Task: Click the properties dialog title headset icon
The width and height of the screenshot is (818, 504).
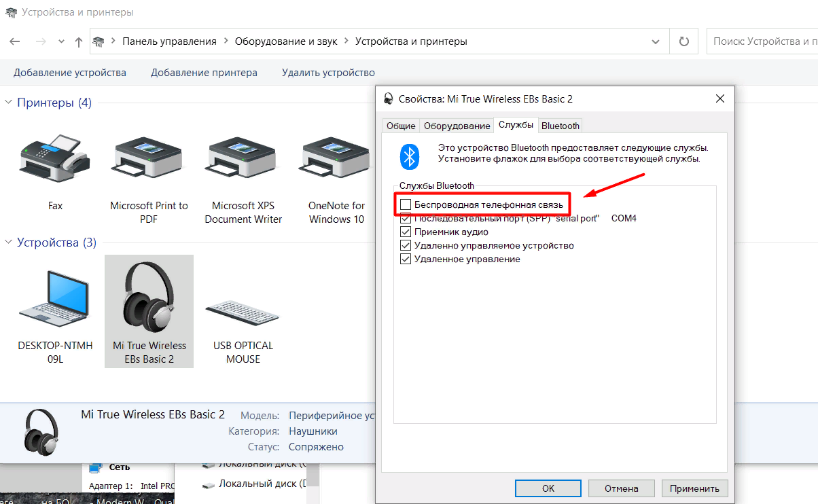Action: (388, 98)
